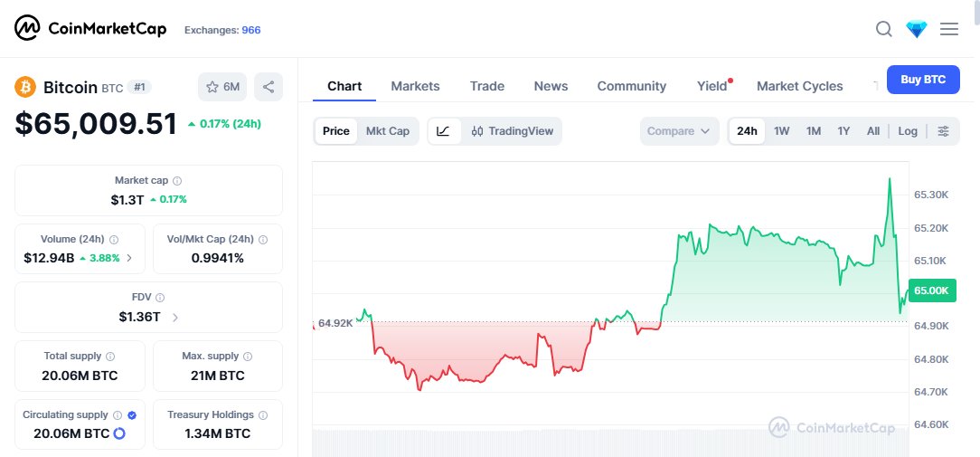Viewport: 980px width, 457px height.
Task: Click the green 65.00K current price label
Action: click(931, 290)
